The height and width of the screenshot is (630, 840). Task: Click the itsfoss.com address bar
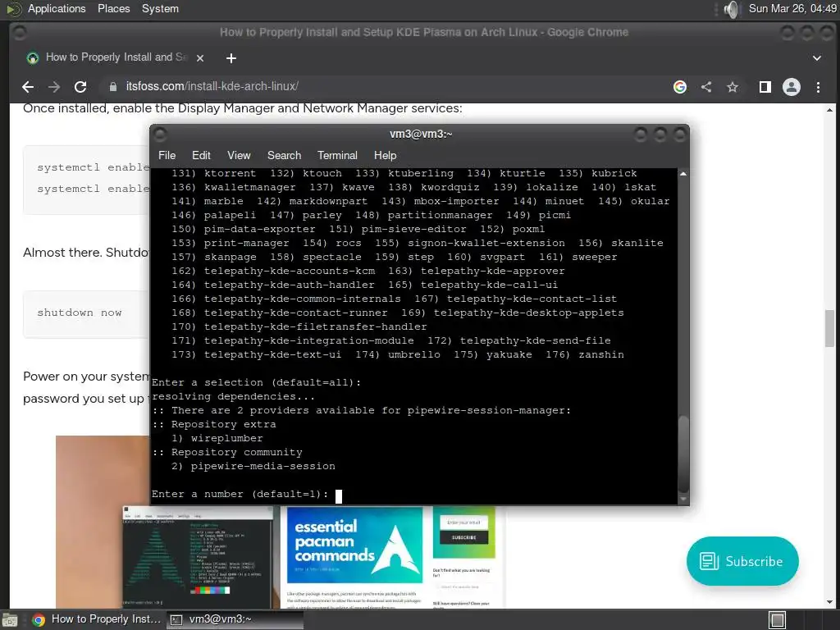[x=386, y=87]
